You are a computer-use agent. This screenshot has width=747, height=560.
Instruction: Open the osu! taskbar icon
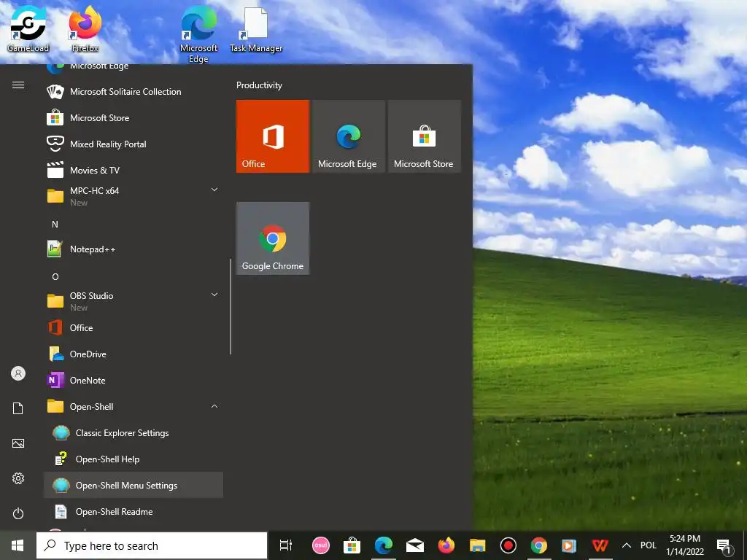(321, 545)
